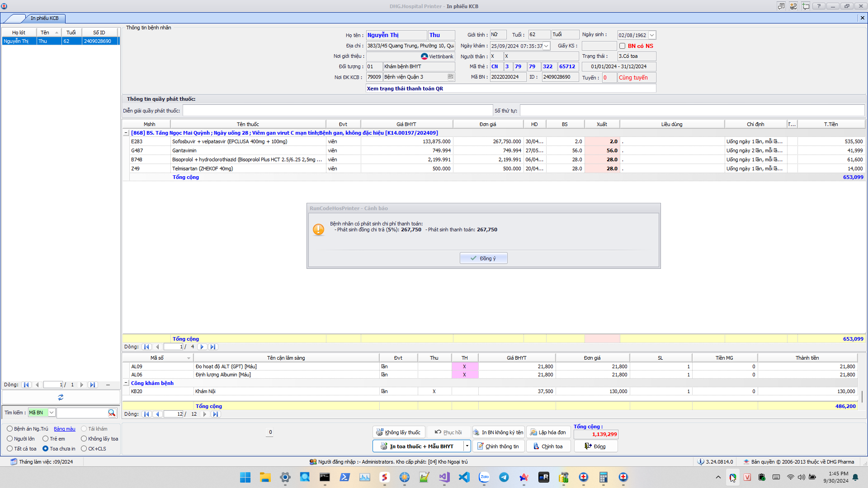The image size is (868, 488).
Task: Select the CK+CLS radio option
Action: click(x=84, y=449)
